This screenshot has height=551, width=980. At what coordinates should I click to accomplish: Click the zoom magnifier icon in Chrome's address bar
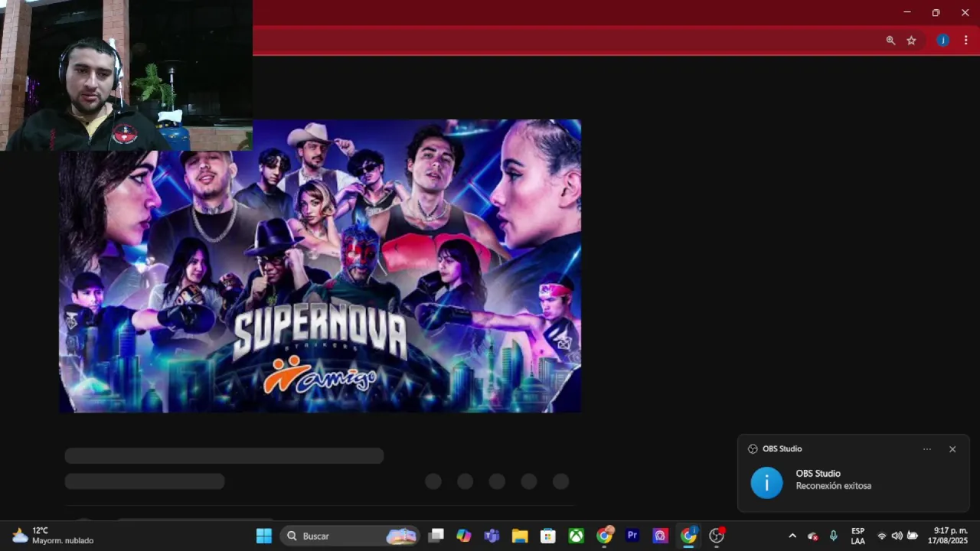click(x=890, y=41)
